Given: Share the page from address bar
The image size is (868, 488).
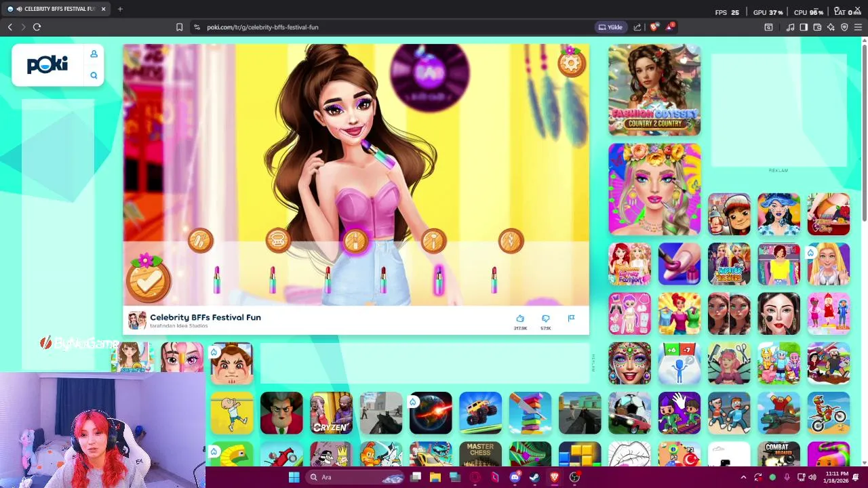Looking at the screenshot, I should 637,27.
